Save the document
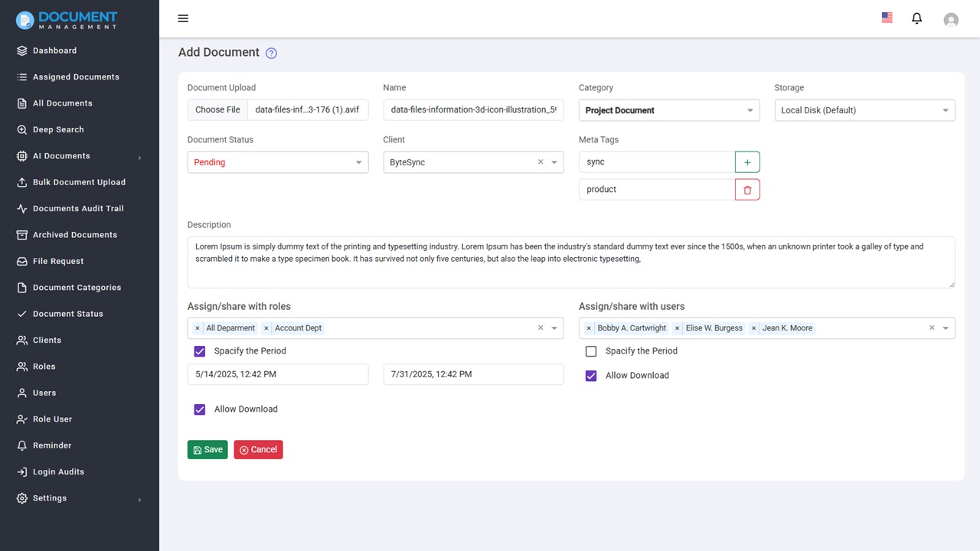 click(x=207, y=450)
